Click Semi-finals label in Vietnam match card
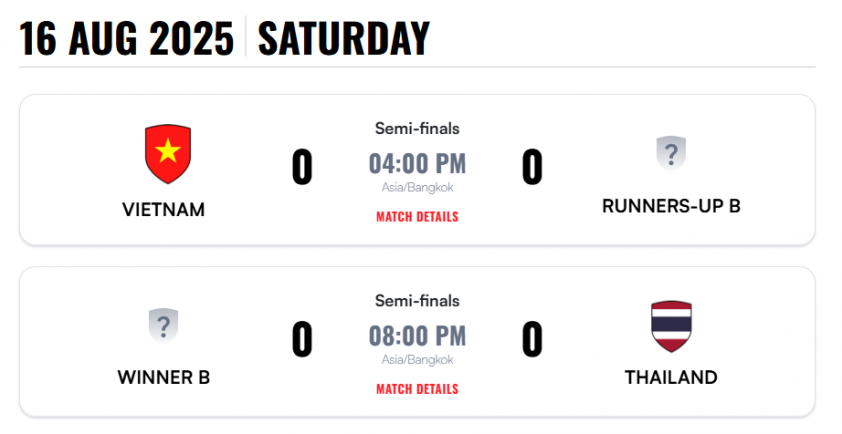 417,129
